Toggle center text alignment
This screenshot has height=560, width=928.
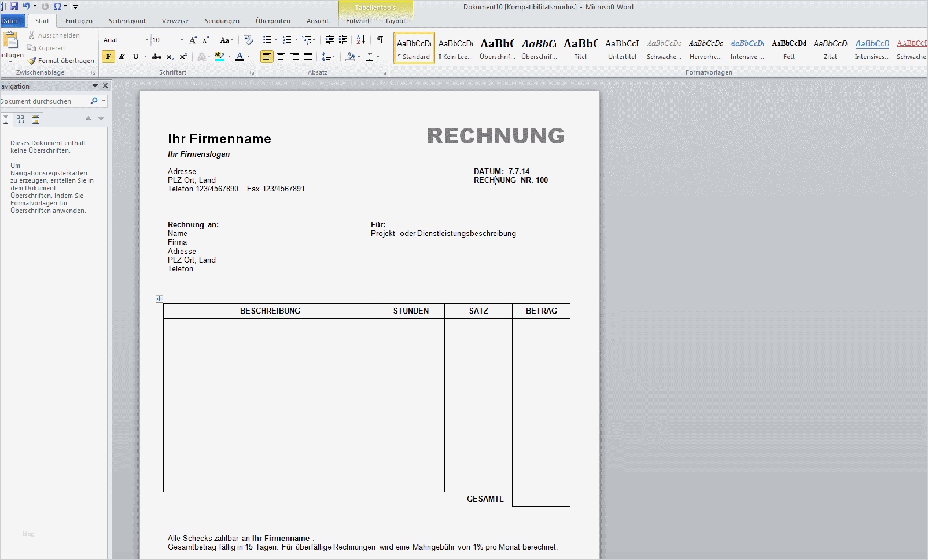[281, 57]
